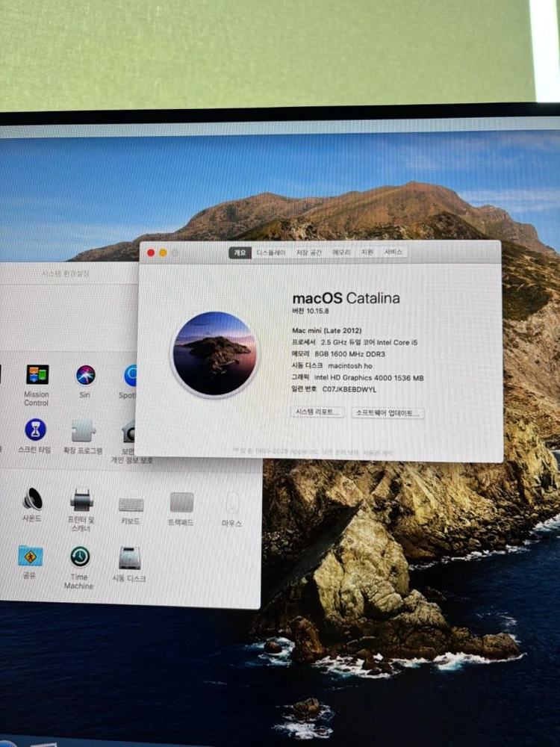
Task: Switch to the 지원 tab
Action: (x=367, y=252)
